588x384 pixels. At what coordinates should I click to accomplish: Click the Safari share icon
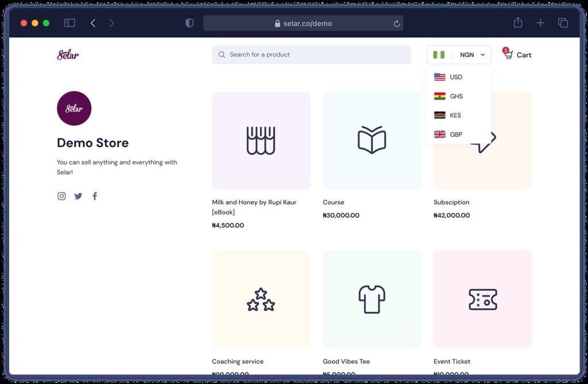coord(517,23)
